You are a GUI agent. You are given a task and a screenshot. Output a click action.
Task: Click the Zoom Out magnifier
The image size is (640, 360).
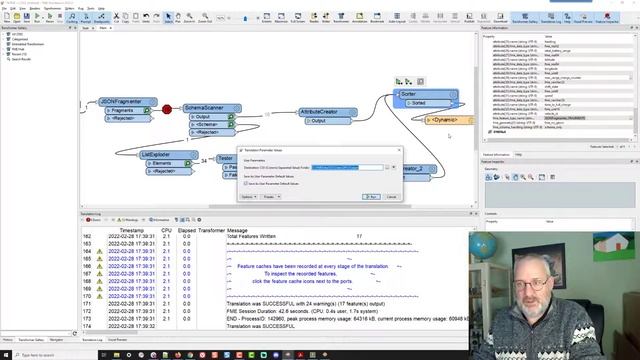point(205,17)
